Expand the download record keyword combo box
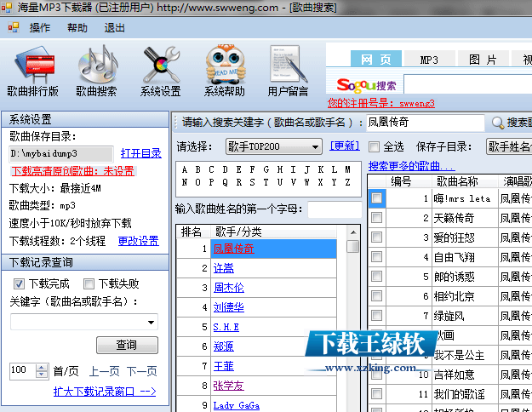 pos(151,322)
